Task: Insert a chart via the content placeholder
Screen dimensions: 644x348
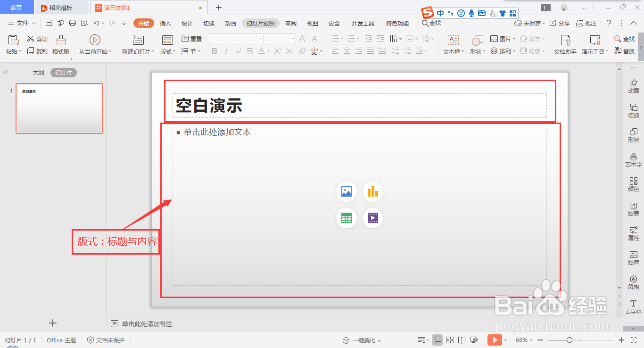Action: point(372,191)
